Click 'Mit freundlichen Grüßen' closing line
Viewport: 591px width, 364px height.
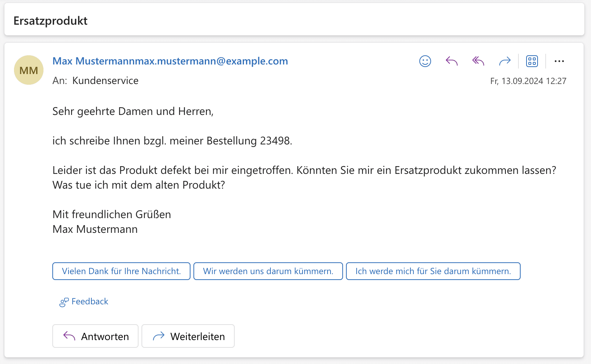(112, 214)
